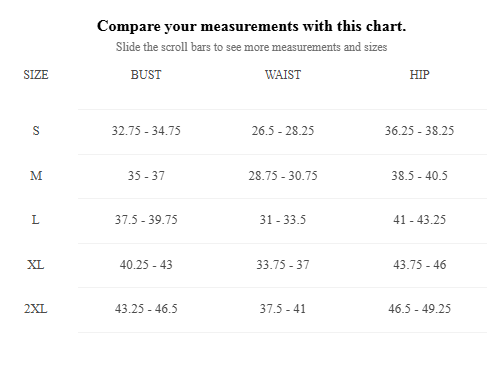This screenshot has width=487, height=381.
Task: Select the S size row label
Action: tap(36, 130)
